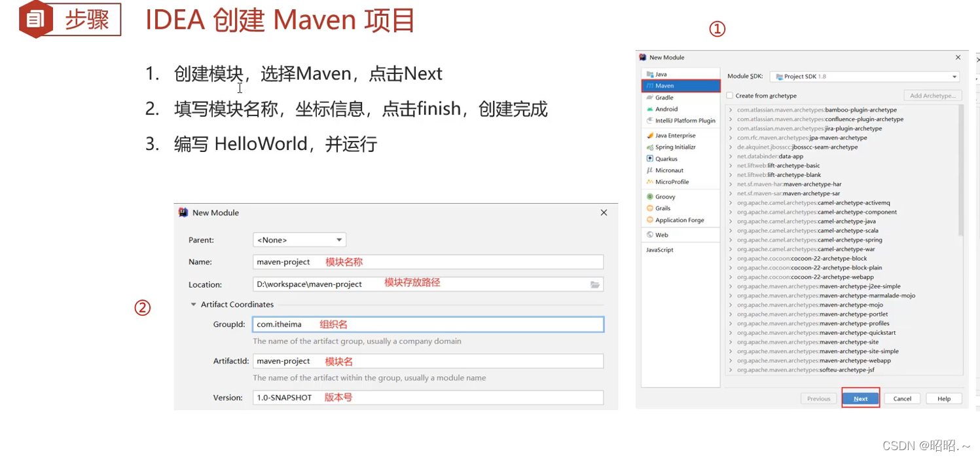Expand bamboo-plugin-archetype entry
980x458 pixels.
pos(731,110)
